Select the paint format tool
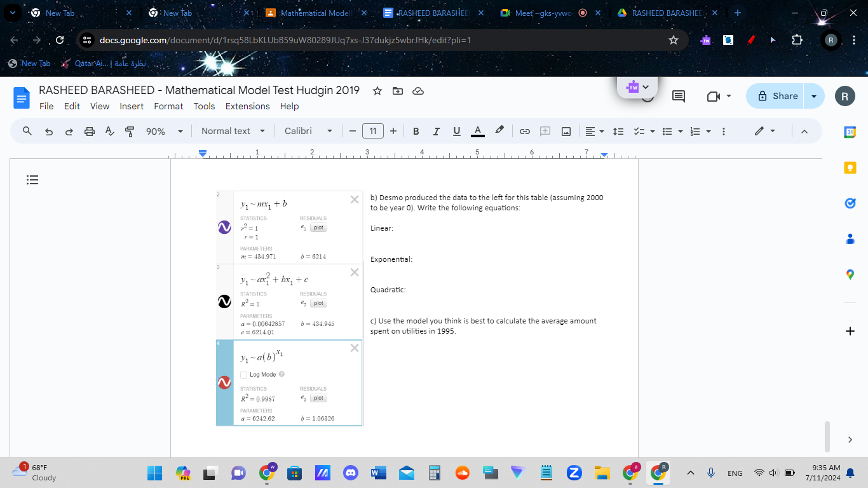868x488 pixels. coord(129,131)
